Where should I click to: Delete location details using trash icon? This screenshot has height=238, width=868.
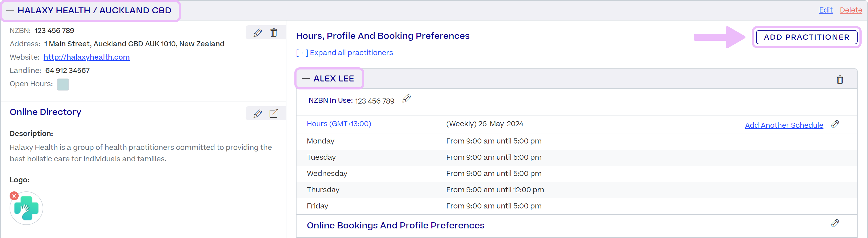(274, 33)
